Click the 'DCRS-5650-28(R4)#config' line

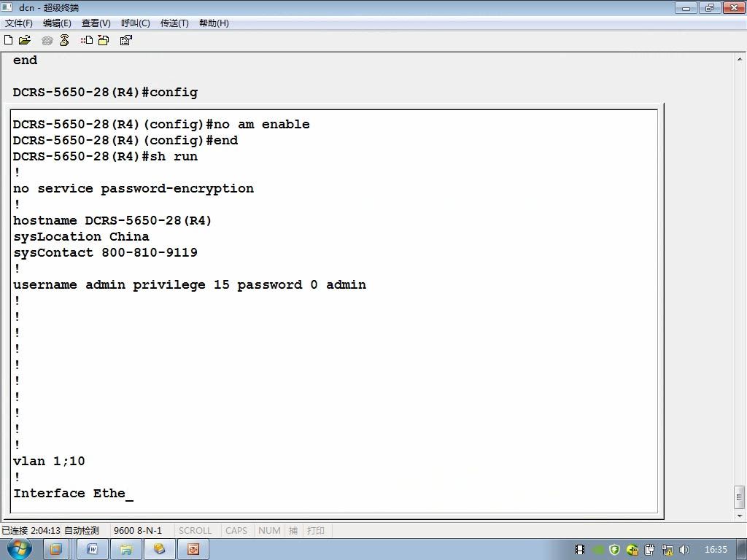[x=105, y=93]
